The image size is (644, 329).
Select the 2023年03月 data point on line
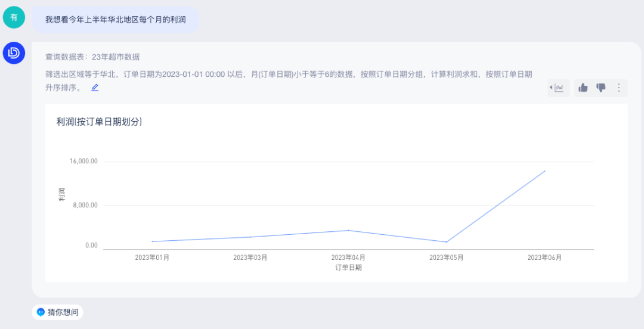coord(250,237)
